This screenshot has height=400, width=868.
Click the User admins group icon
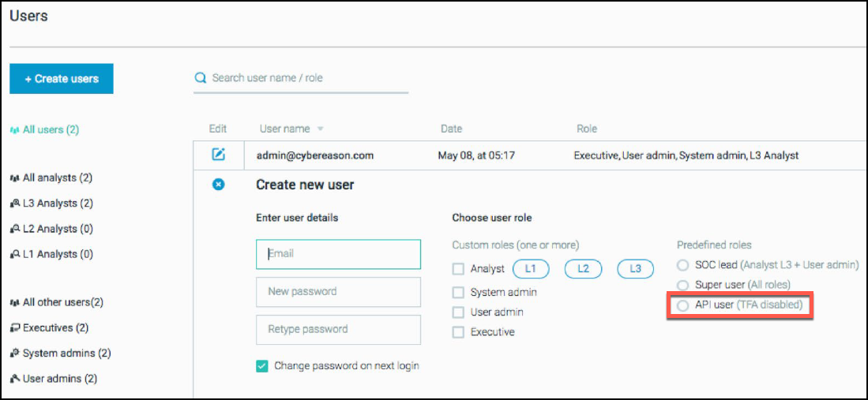[x=14, y=379]
